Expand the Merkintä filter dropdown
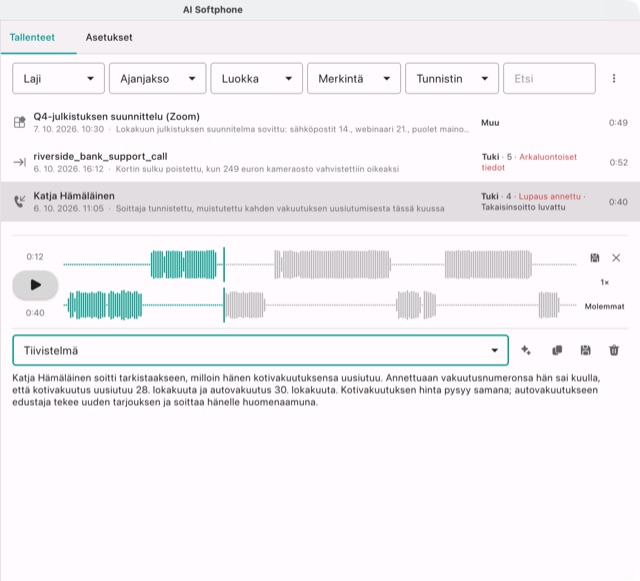Viewport: 640px width, 581px height. pos(354,78)
